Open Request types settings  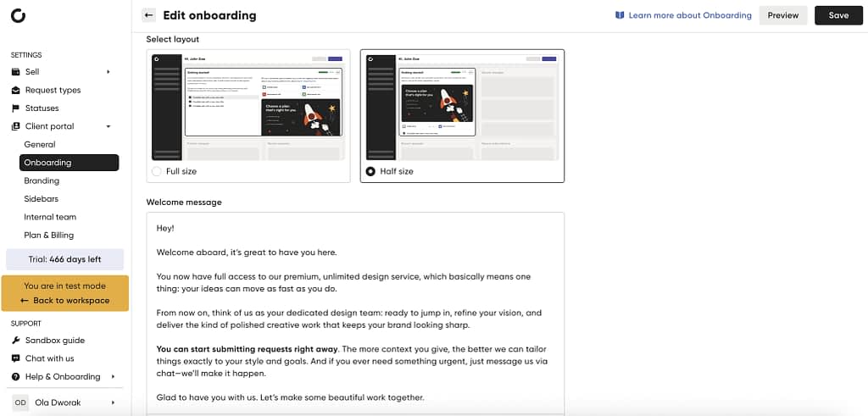(x=53, y=90)
